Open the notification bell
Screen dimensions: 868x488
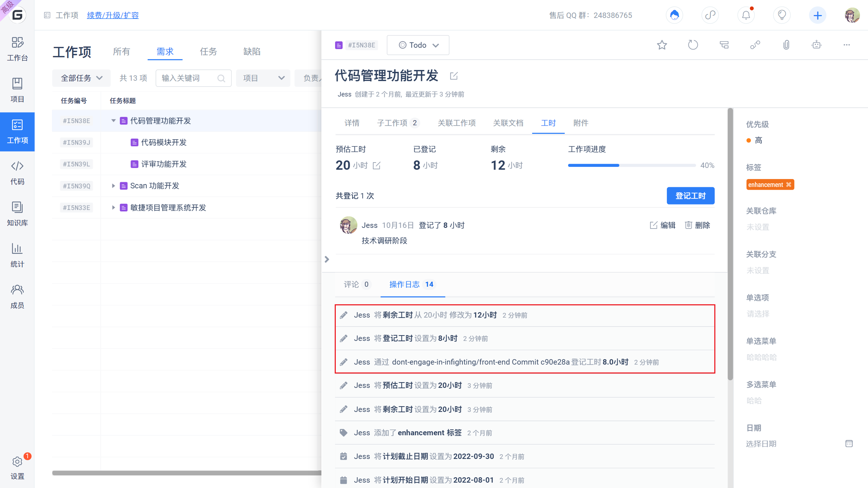[746, 15]
